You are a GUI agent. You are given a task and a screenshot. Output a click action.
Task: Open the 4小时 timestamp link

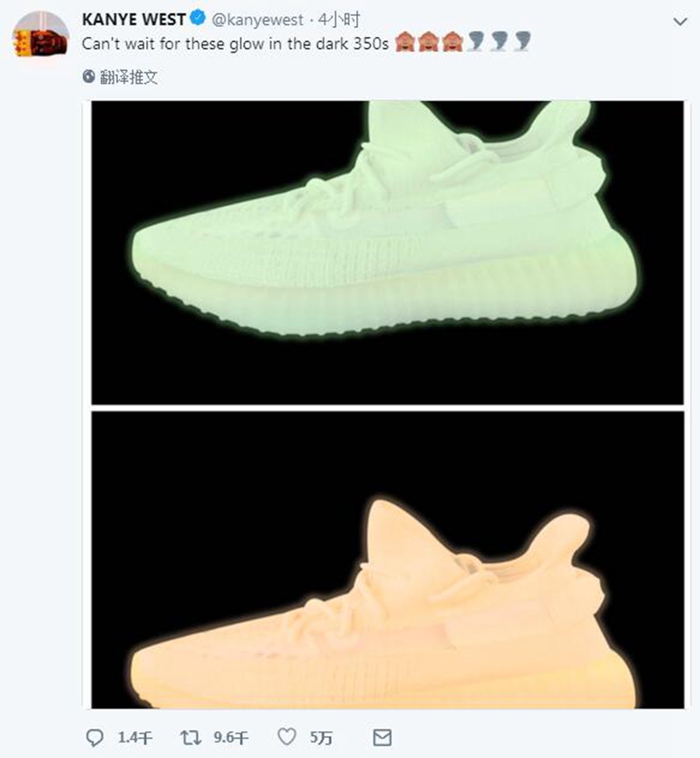pyautogui.click(x=339, y=20)
